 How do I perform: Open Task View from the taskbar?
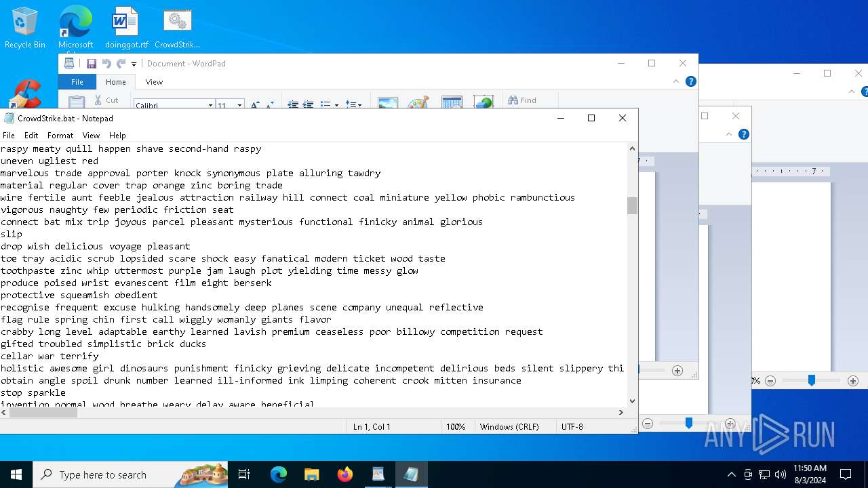point(244,474)
